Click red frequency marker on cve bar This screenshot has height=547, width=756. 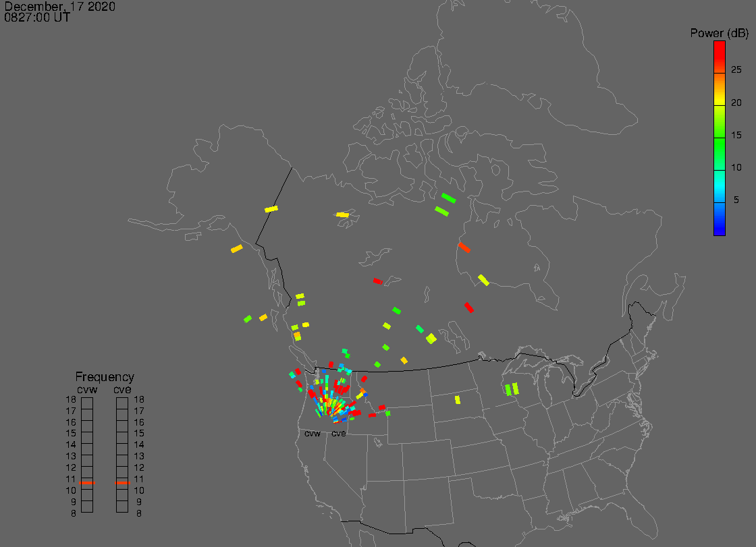click(x=122, y=483)
